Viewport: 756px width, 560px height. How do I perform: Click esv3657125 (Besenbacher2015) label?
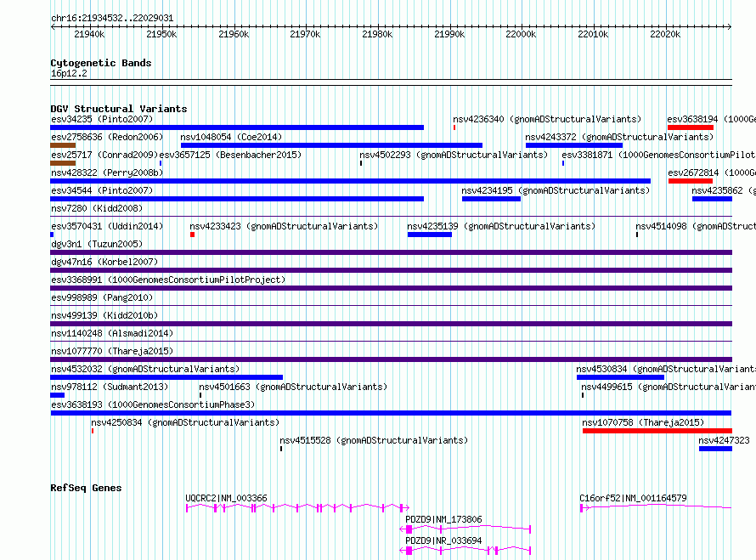tap(230, 155)
